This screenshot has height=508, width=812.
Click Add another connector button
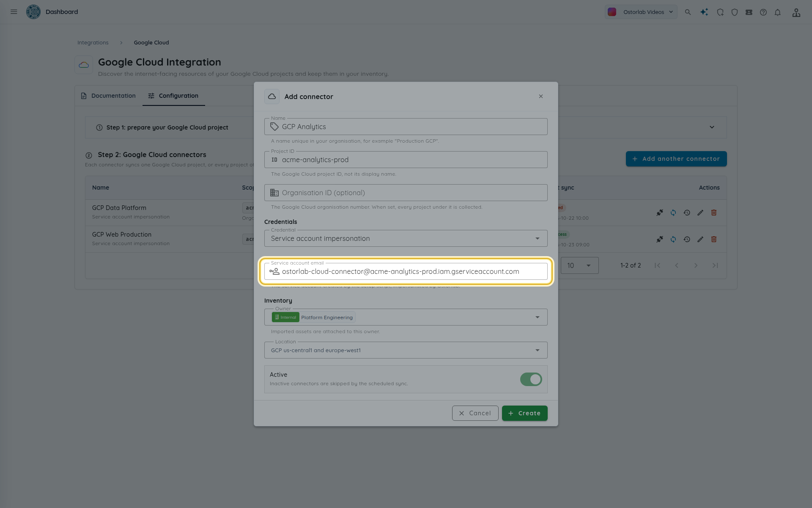[676, 159]
